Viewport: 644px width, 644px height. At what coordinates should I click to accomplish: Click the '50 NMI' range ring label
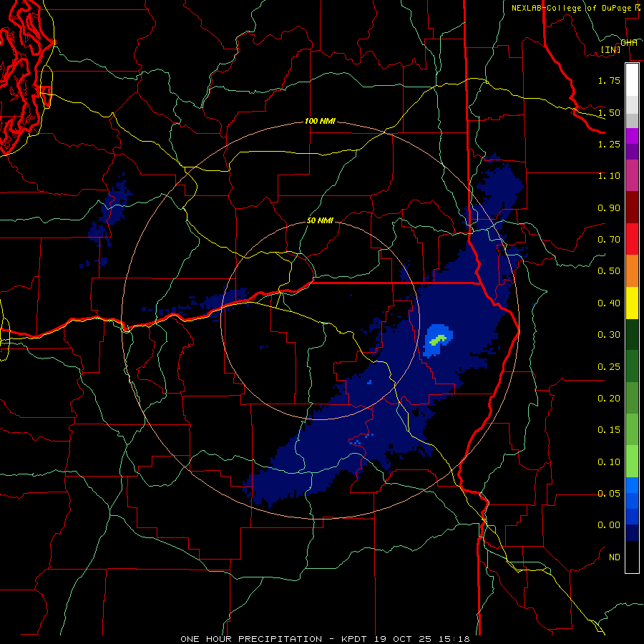coord(320,220)
